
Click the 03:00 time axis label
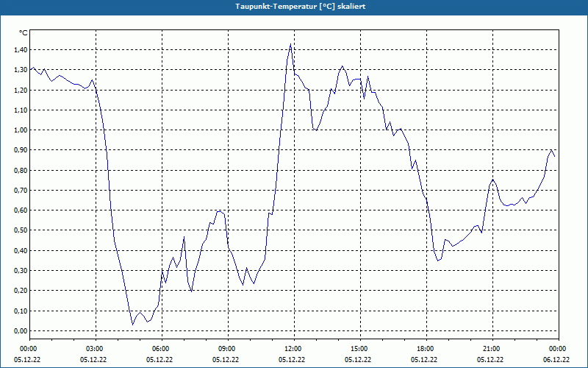[96, 349]
